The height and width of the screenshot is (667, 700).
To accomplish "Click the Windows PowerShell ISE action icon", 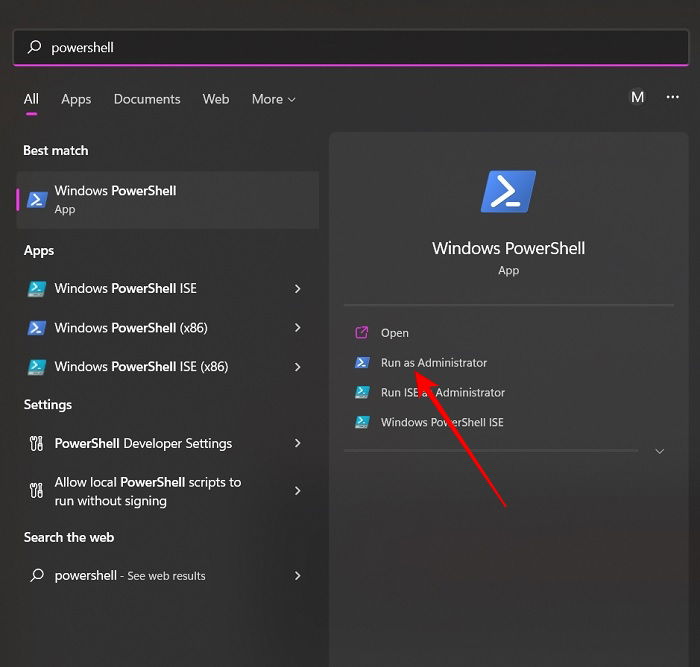I will click(362, 422).
